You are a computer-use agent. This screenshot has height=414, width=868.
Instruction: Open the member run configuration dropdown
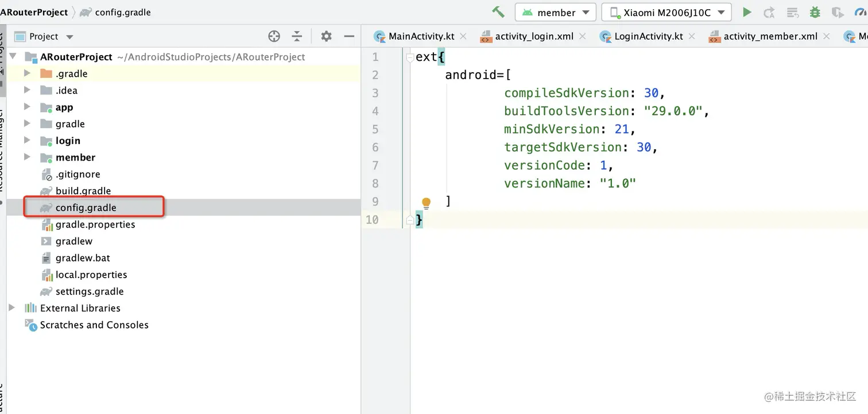556,12
